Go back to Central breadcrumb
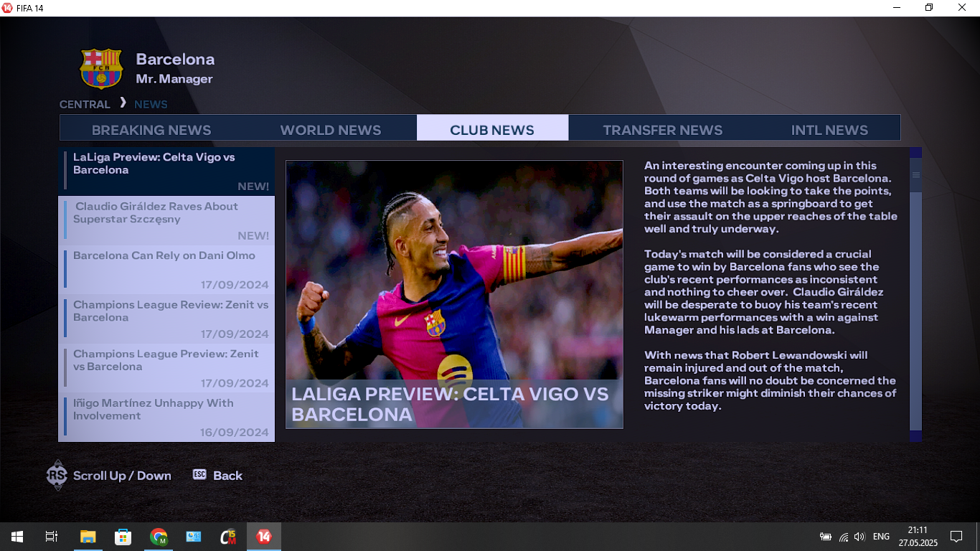The width and height of the screenshot is (980, 551). [x=85, y=104]
